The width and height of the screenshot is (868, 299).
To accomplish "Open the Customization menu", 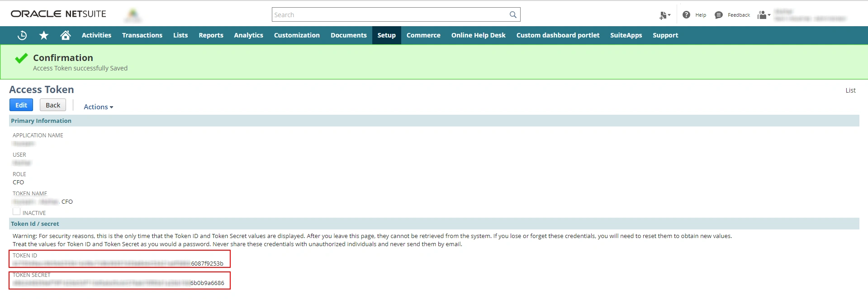I will [297, 35].
